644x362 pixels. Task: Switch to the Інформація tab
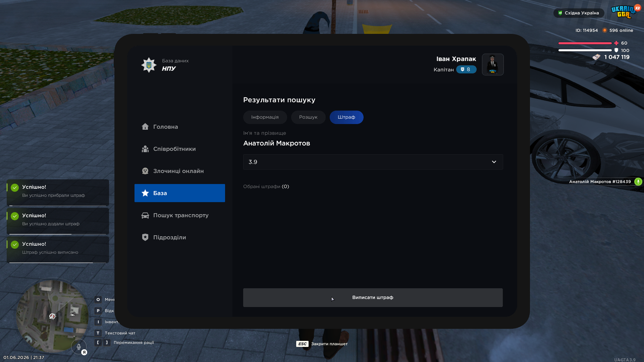[265, 117]
